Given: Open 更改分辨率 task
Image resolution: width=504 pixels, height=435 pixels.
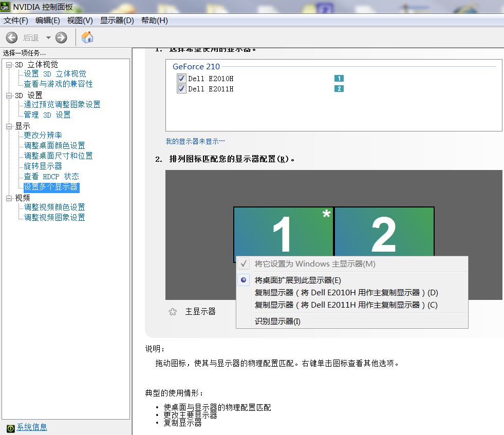Looking at the screenshot, I should coord(43,136).
